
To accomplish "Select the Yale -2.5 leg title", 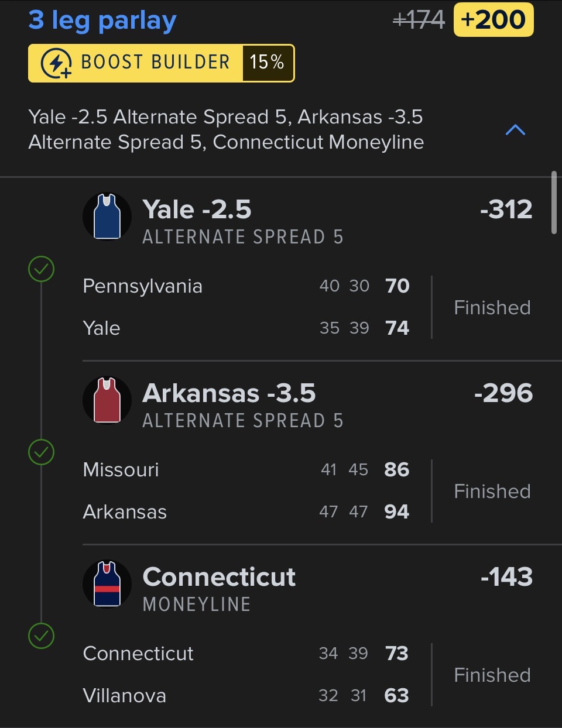I will pyautogui.click(x=197, y=210).
